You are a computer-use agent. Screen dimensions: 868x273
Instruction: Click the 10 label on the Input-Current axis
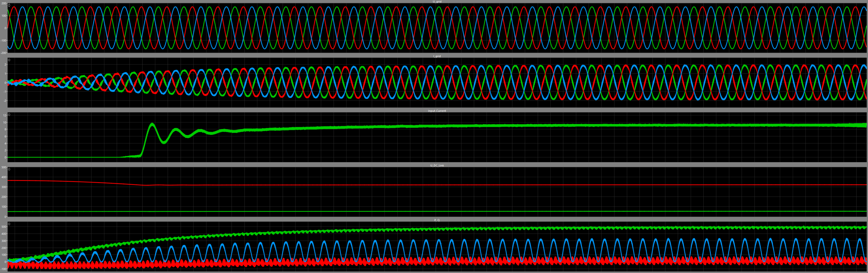click(5, 123)
